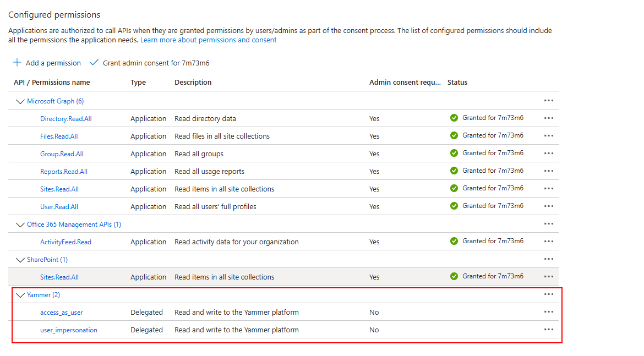
Task: Click the green granted status icon for Directory.Read.All
Action: [x=454, y=118]
